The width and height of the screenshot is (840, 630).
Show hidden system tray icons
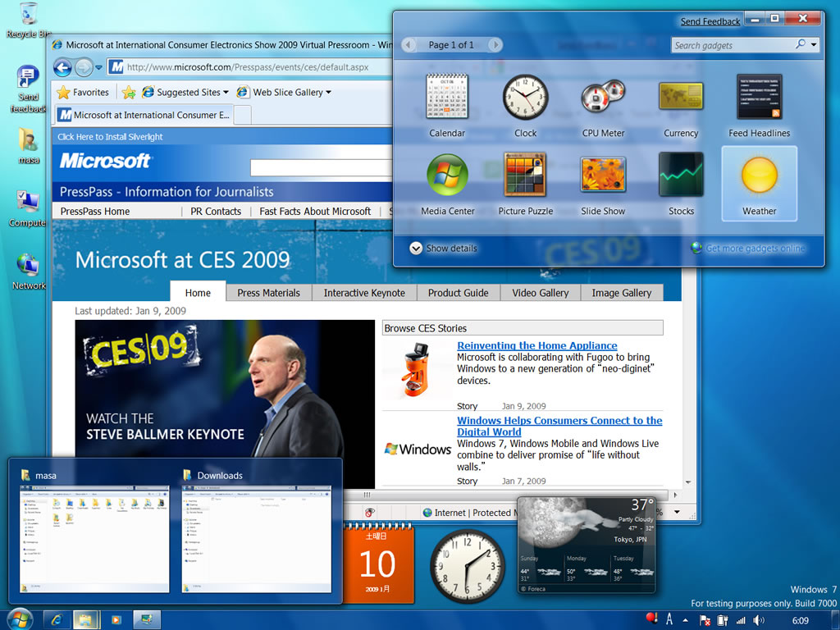coord(685,620)
